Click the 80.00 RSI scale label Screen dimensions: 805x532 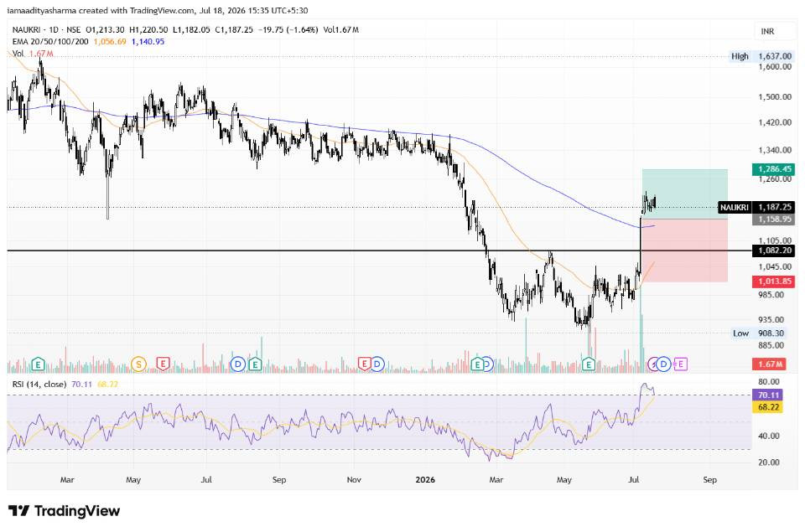point(769,382)
